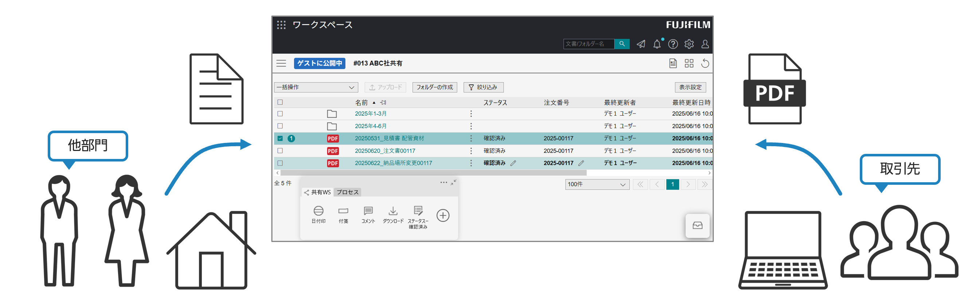Switch to grid thumbnail view icon

689,63
